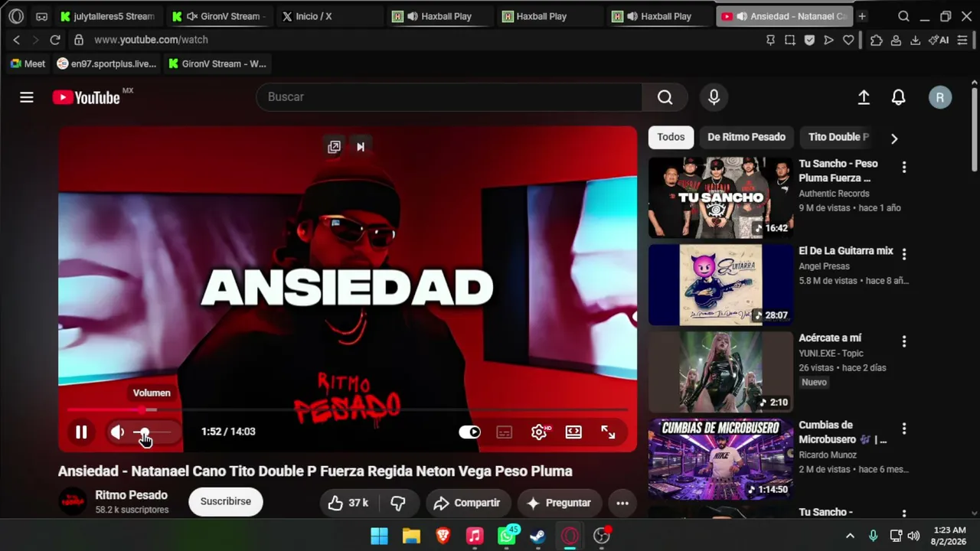
Task: Open the en97.sportplus.live bookmark
Action: tap(106, 64)
